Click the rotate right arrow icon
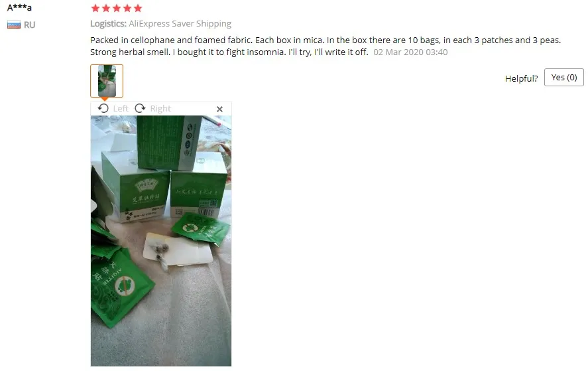 point(141,109)
